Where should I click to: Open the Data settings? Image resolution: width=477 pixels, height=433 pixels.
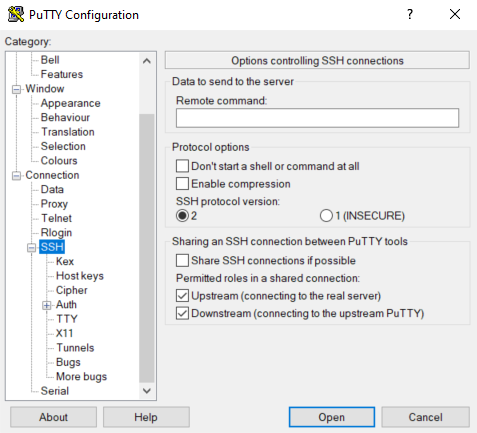tap(52, 190)
